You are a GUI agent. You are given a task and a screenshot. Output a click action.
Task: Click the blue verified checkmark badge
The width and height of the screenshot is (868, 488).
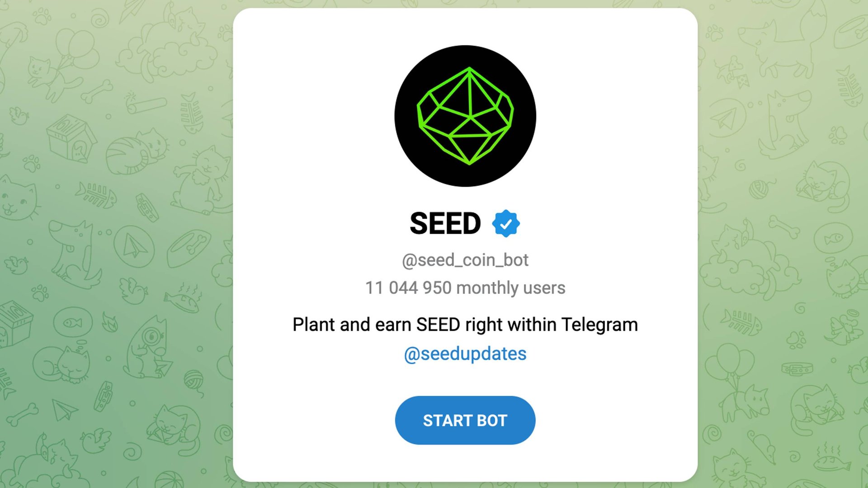pos(506,224)
